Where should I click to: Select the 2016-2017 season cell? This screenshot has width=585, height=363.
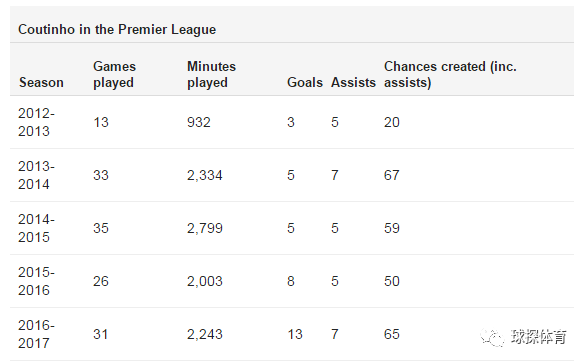point(36,334)
